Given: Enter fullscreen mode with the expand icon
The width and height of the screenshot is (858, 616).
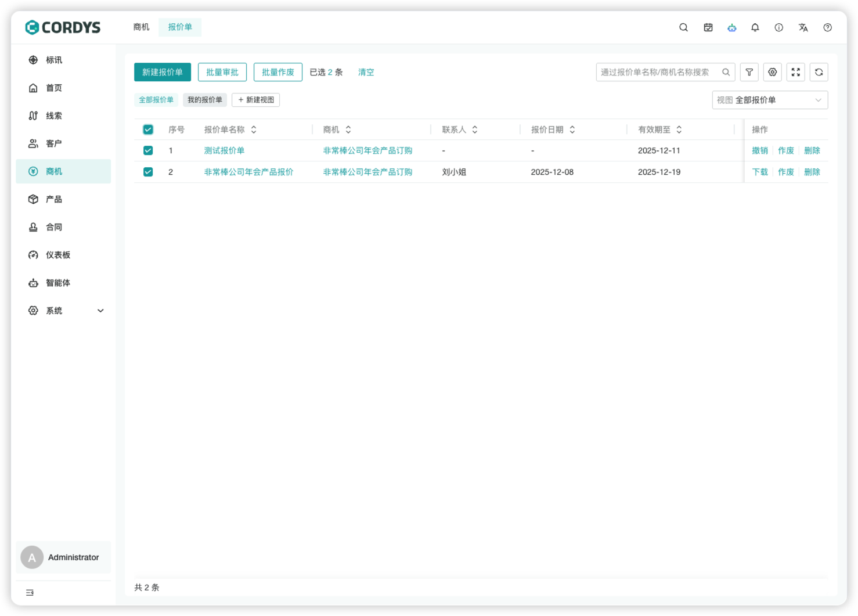Looking at the screenshot, I should click(x=795, y=72).
